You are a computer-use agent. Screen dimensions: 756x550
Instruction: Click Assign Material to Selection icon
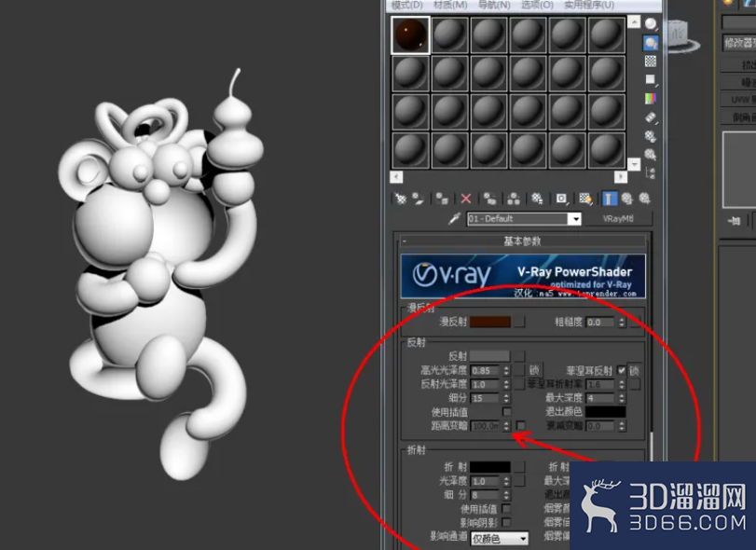442,199
